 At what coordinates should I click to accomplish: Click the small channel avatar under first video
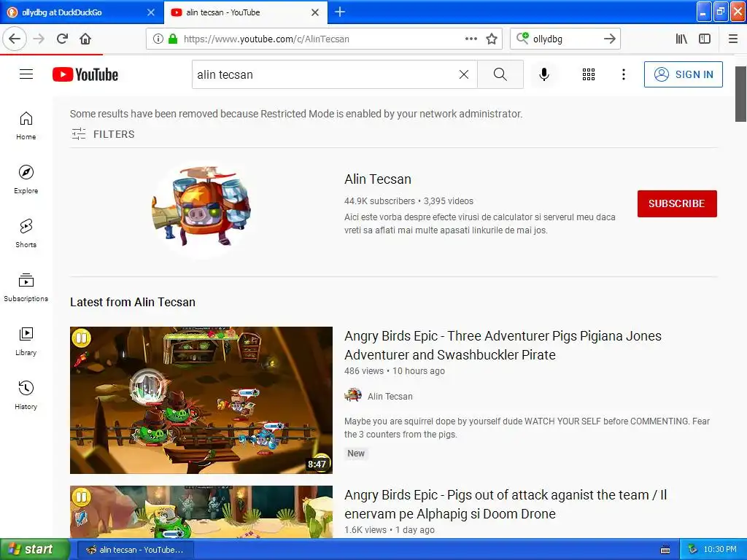click(x=353, y=395)
